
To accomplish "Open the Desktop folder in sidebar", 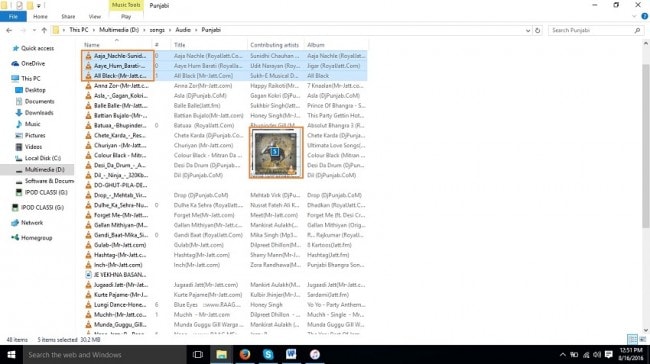I will pos(35,90).
